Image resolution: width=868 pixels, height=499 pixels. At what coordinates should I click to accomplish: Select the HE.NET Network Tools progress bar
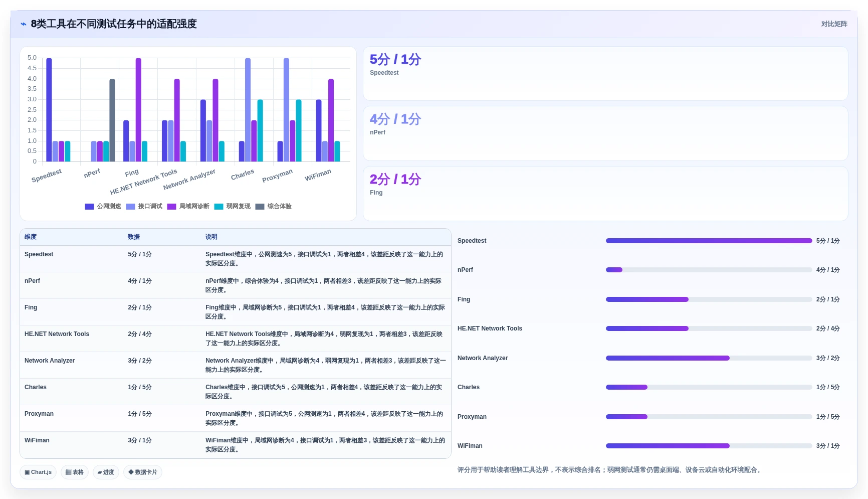(x=709, y=328)
